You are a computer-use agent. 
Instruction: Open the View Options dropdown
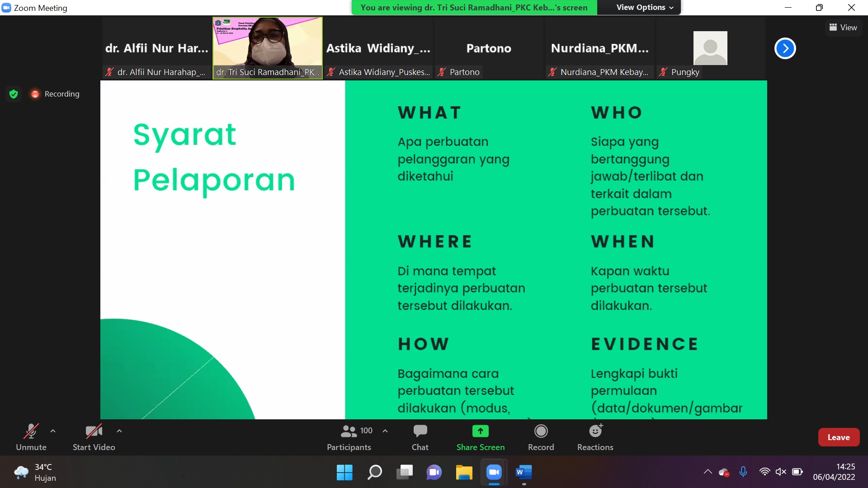(x=645, y=7)
